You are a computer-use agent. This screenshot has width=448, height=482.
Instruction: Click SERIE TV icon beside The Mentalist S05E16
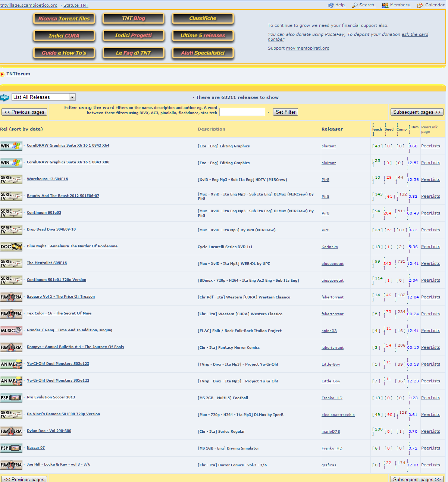[11, 263]
